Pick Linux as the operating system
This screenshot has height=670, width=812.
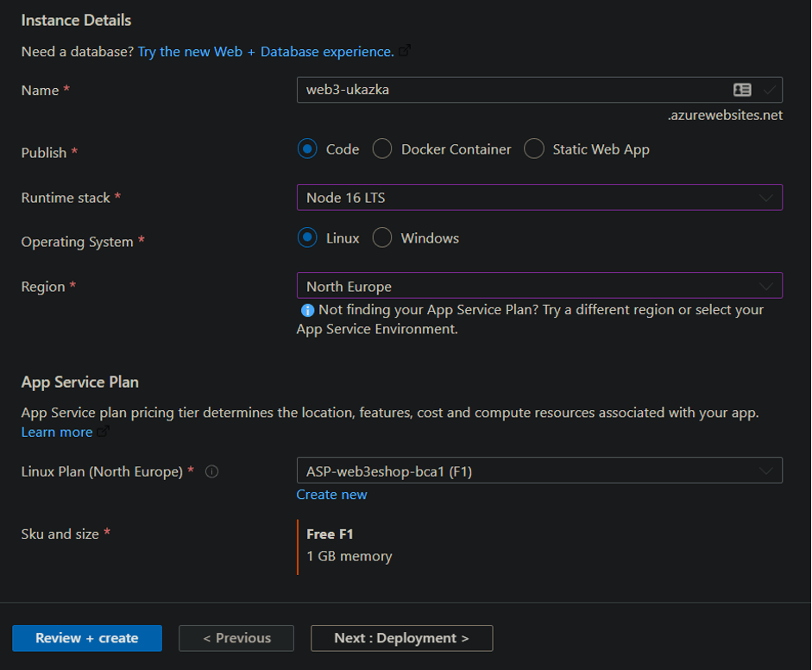[x=308, y=238]
